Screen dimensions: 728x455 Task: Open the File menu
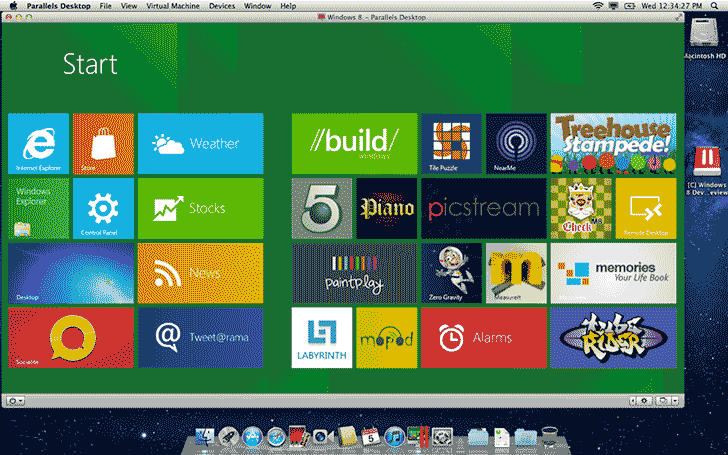[x=105, y=6]
